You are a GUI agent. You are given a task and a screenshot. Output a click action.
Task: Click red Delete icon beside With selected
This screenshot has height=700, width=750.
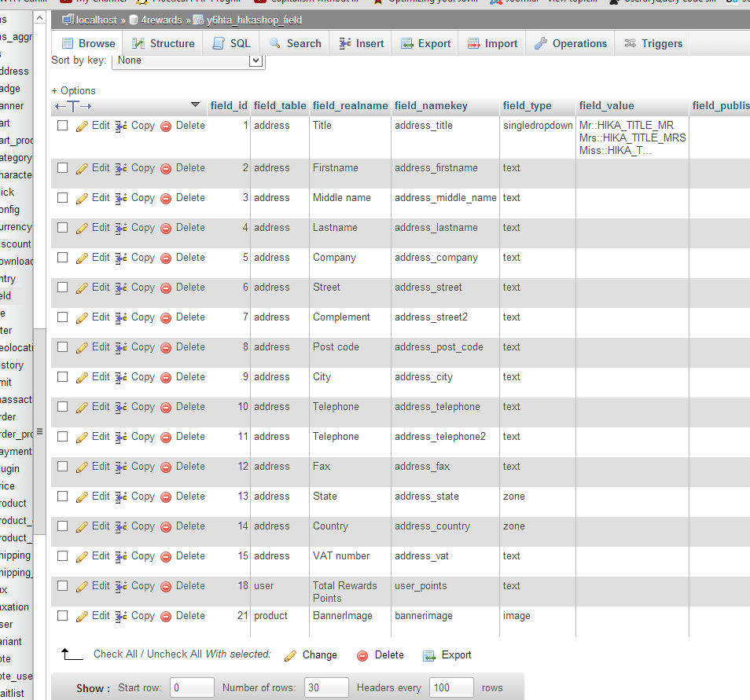[x=362, y=656]
